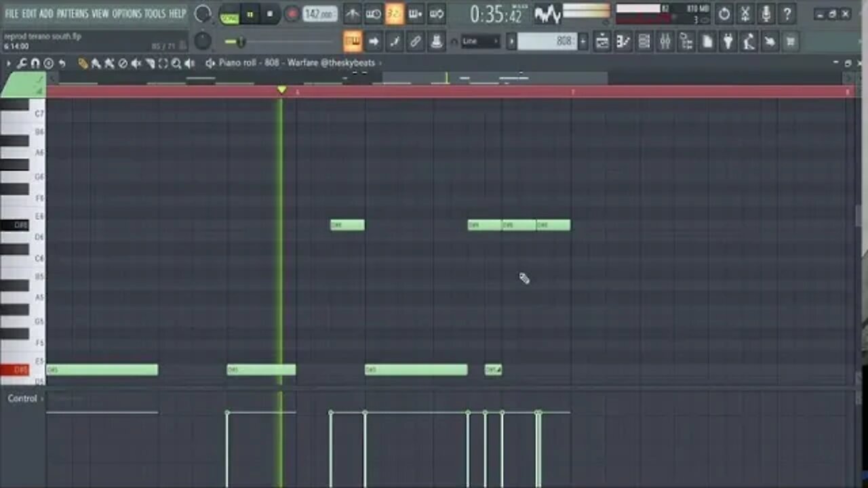
Task: Toggle the metronome
Action: point(353,14)
